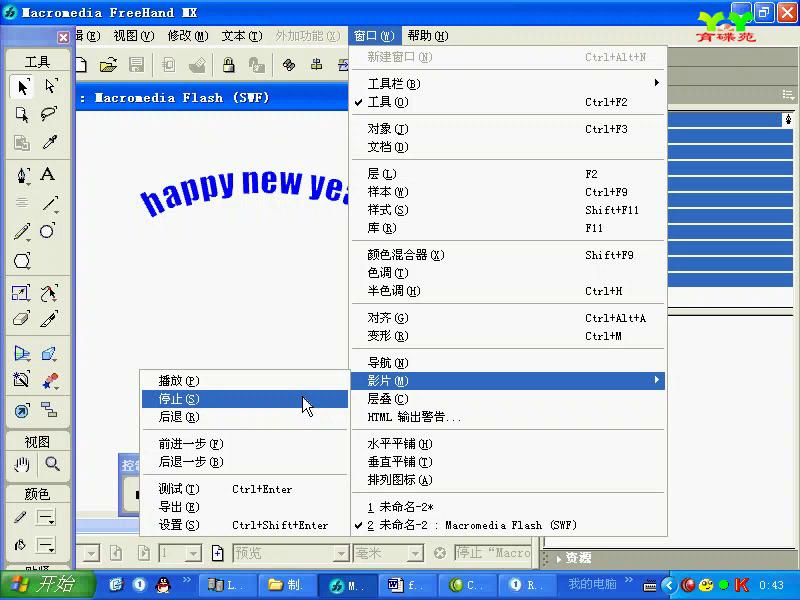The height and width of the screenshot is (600, 800).
Task: Switch to the 制. folder taskbar button
Action: click(x=286, y=585)
